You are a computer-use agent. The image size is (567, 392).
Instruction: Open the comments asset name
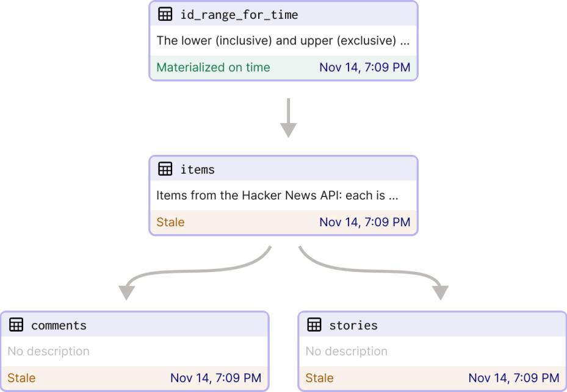coord(59,326)
